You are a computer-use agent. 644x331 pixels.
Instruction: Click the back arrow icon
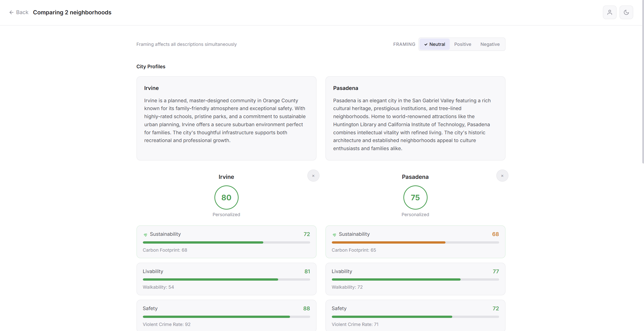(11, 12)
